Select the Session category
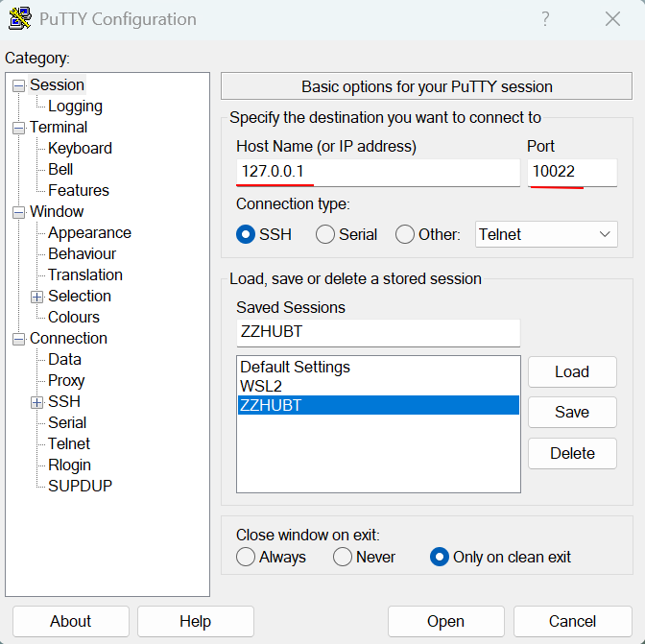This screenshot has width=645, height=644. pos(57,85)
